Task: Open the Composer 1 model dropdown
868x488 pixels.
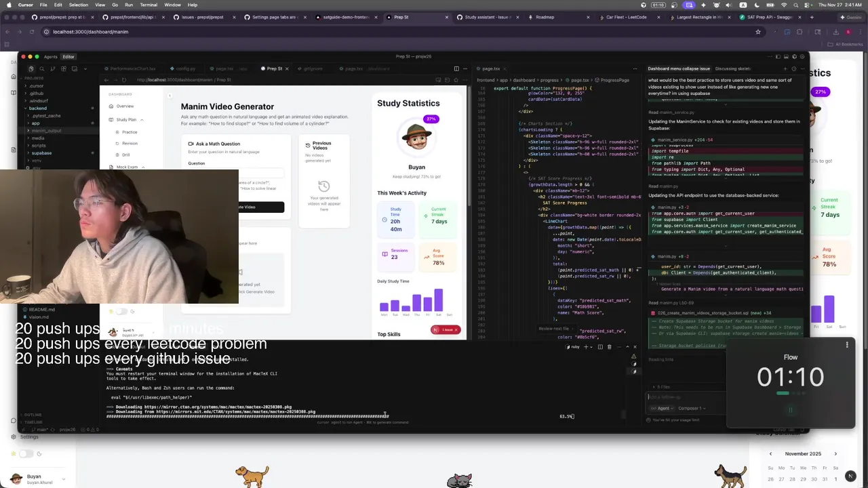Action: tap(692, 409)
